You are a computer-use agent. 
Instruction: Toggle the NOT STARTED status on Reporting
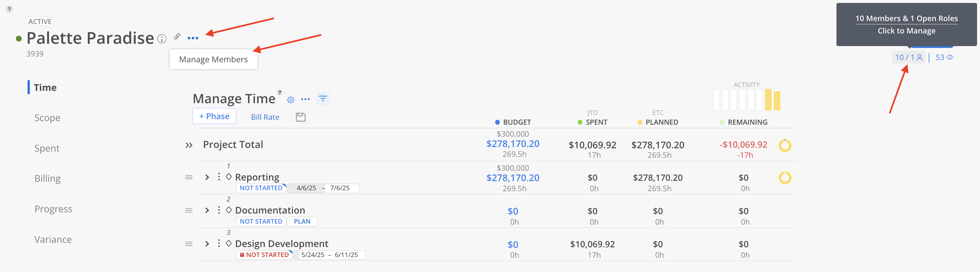pyautogui.click(x=261, y=188)
